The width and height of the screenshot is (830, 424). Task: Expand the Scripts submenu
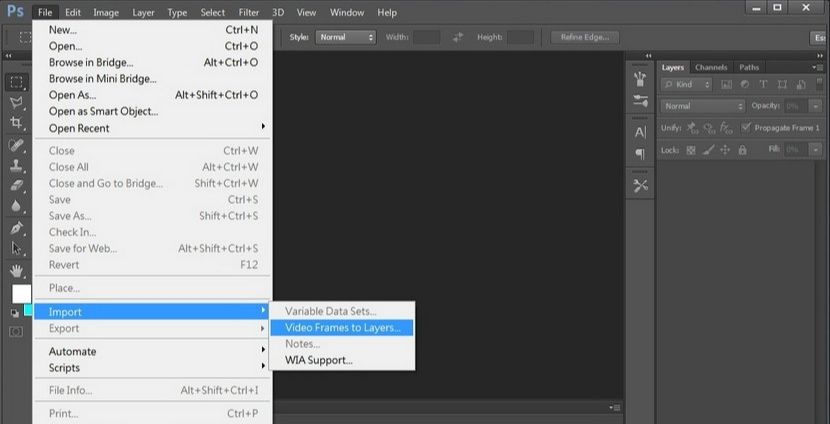[152, 368]
